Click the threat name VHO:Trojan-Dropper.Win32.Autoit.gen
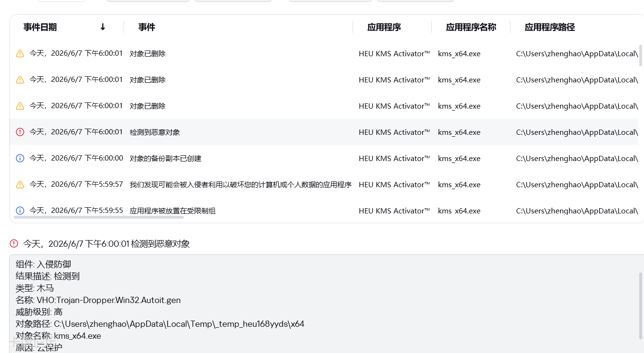Image resolution: width=644 pixels, height=353 pixels. (x=109, y=300)
